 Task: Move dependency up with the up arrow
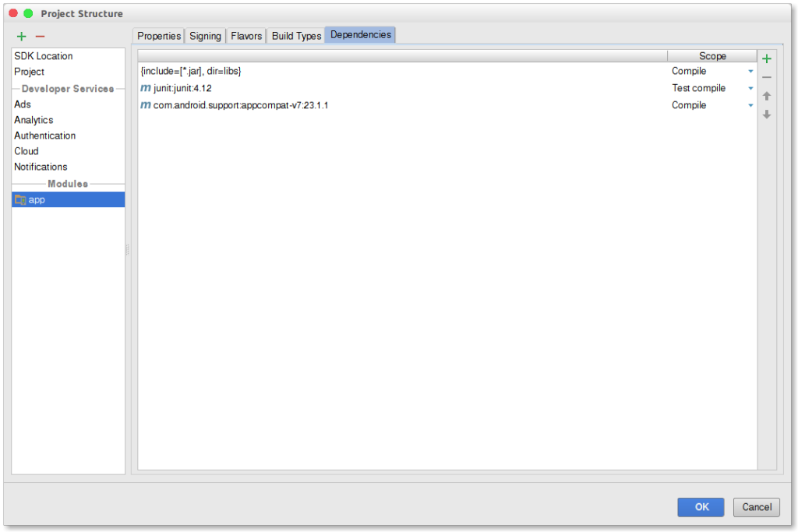tap(767, 96)
